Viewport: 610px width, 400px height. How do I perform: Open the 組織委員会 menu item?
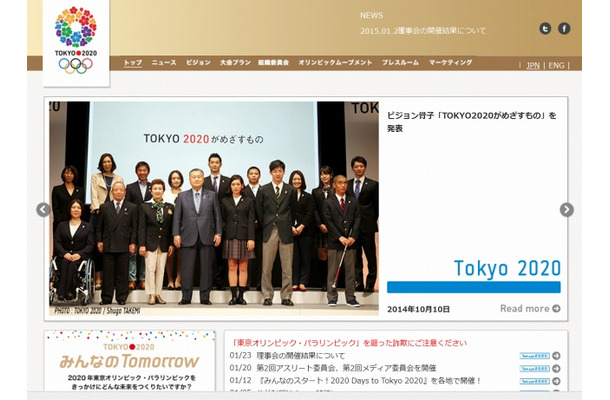click(x=273, y=62)
